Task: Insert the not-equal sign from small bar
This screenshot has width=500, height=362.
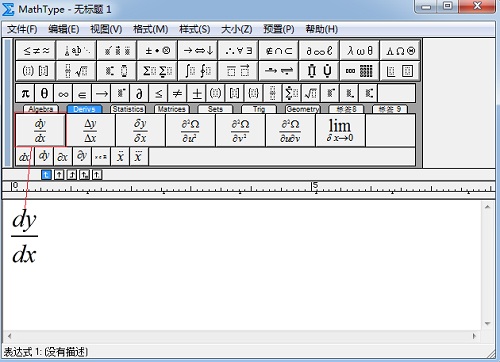Action: click(x=177, y=93)
